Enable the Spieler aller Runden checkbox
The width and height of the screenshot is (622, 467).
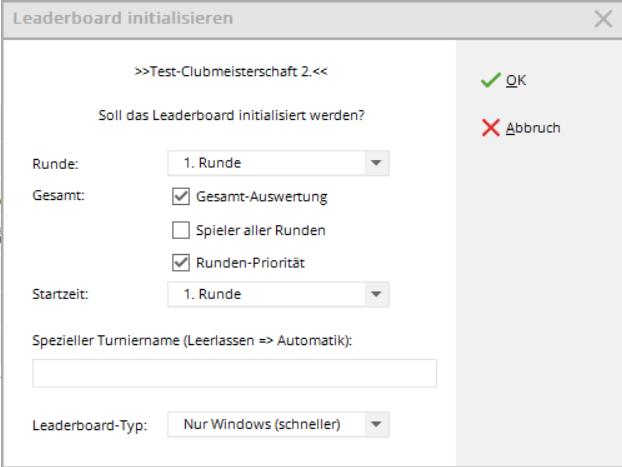point(181,230)
